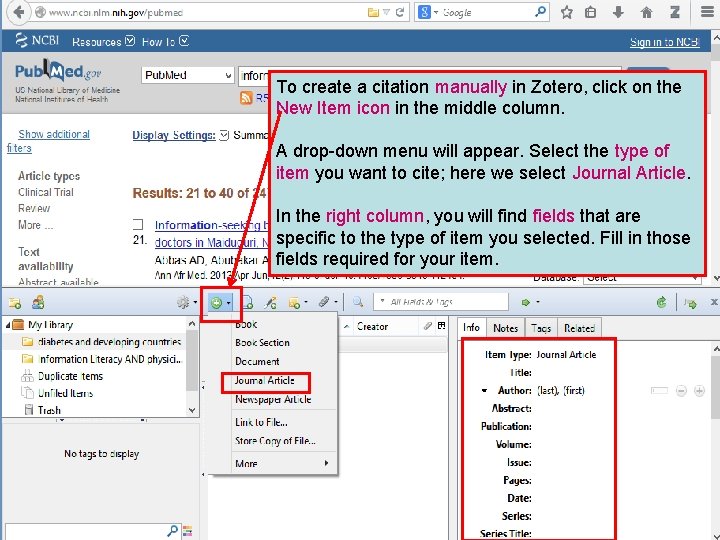Click Create Item from Current Page icon

pyautogui.click(x=248, y=302)
